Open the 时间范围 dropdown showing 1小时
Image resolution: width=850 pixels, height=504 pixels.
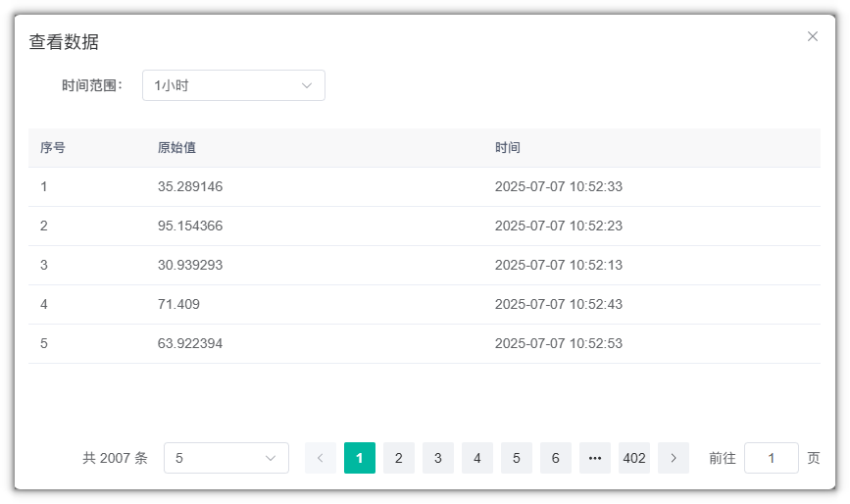[233, 85]
